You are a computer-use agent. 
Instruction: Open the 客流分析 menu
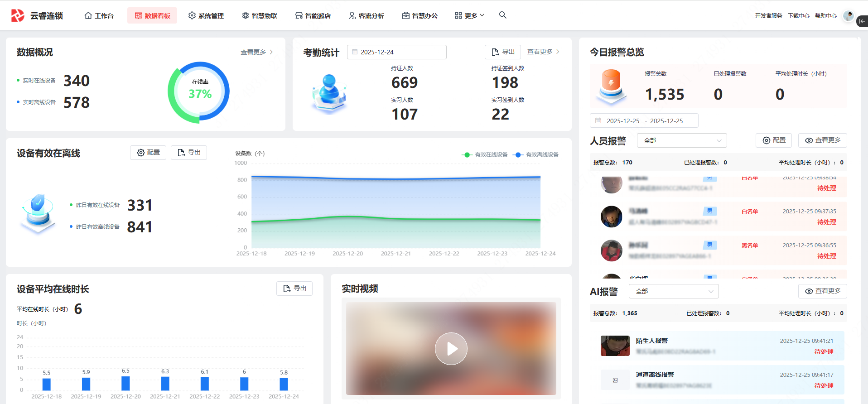click(x=366, y=16)
